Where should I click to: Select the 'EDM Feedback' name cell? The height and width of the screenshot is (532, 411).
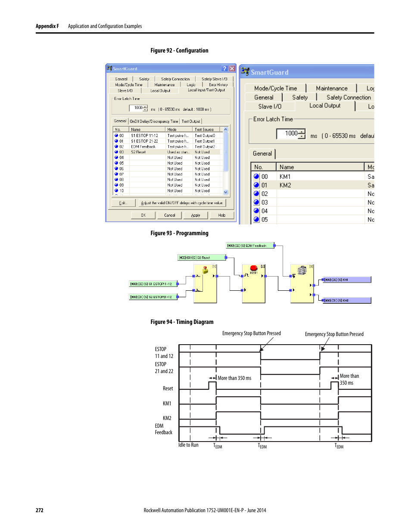(147, 146)
